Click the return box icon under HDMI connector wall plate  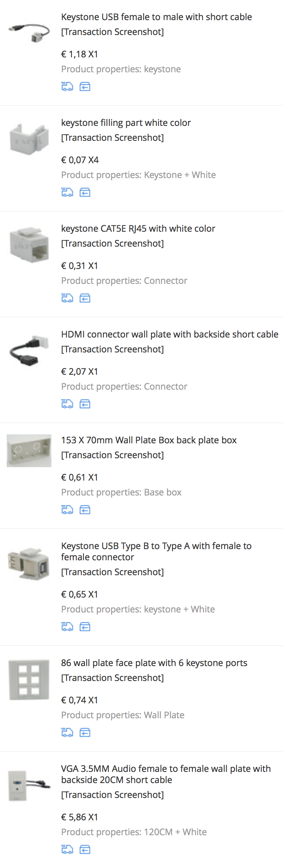tap(85, 404)
